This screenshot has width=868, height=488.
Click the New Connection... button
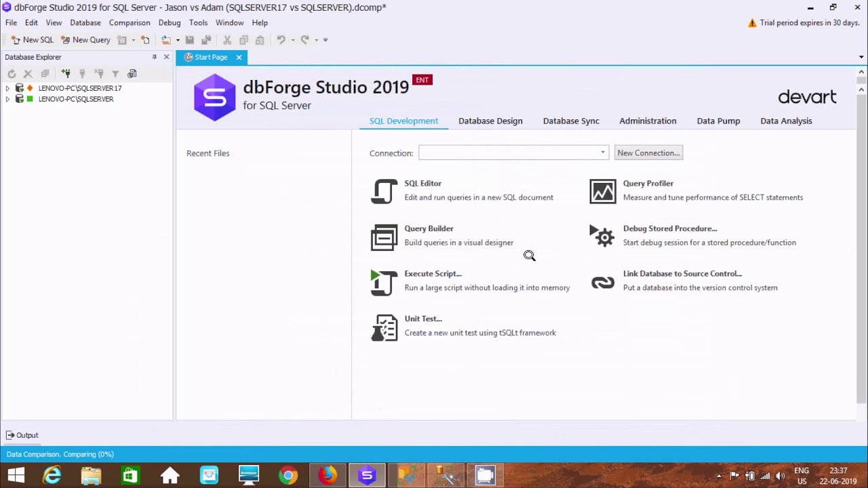[x=648, y=152]
